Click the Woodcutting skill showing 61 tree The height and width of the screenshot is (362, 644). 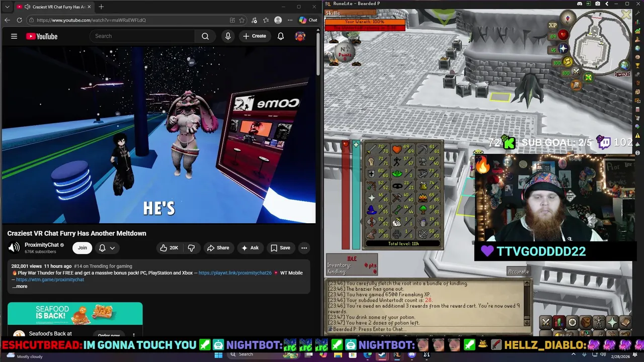click(x=429, y=210)
